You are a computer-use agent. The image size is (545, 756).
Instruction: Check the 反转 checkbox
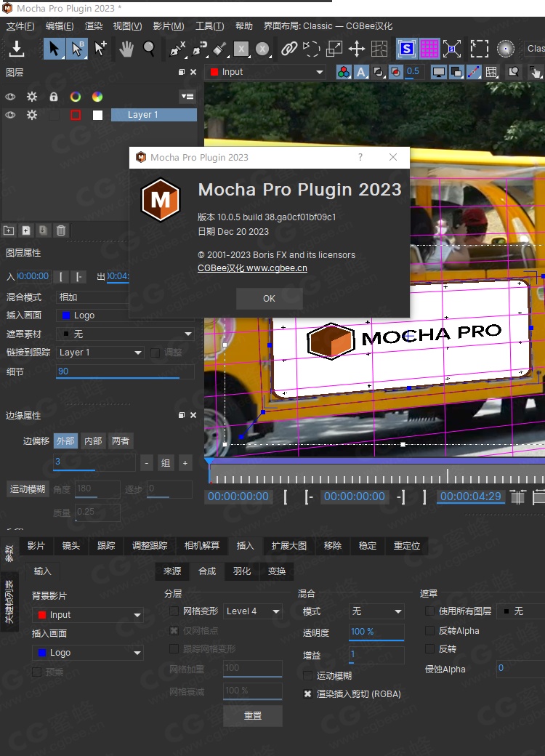point(430,648)
